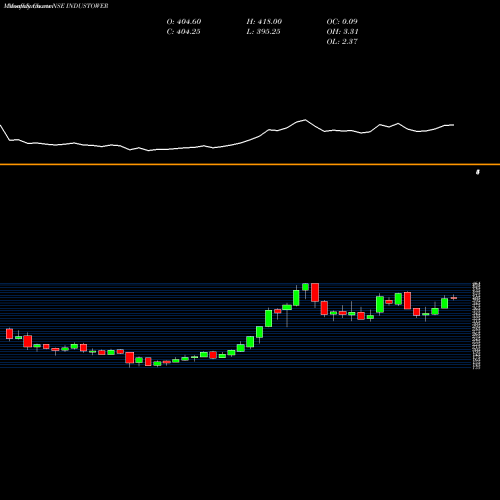The image size is (500, 500).
Task: Select the low value 'L: 395.25'
Action: coord(263,32)
